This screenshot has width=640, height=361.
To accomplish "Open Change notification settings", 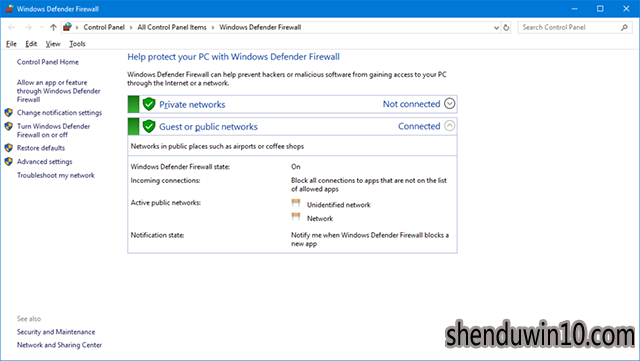I will click(59, 113).
